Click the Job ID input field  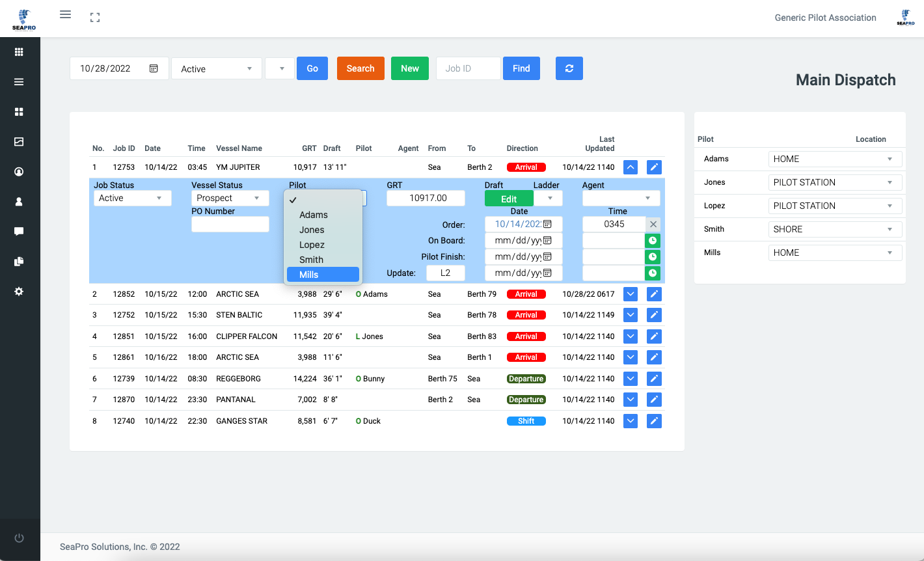tap(468, 68)
